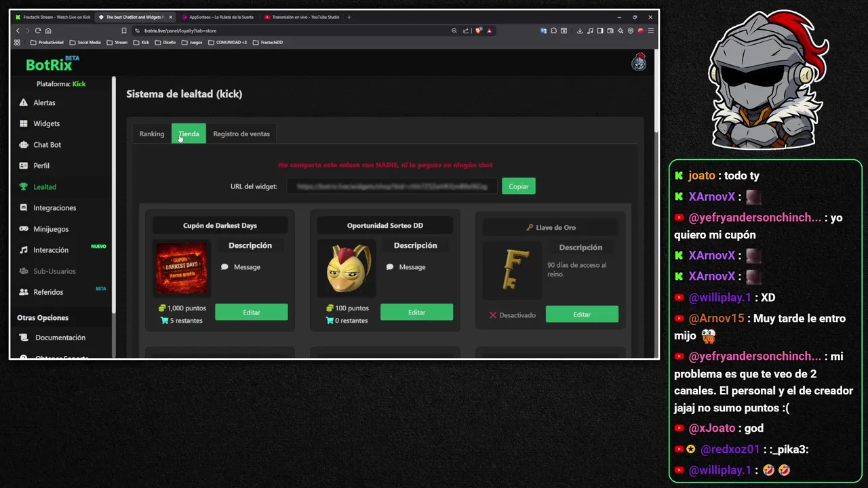868x488 pixels.
Task: Open the Social Media bookmark folder
Action: (x=85, y=42)
